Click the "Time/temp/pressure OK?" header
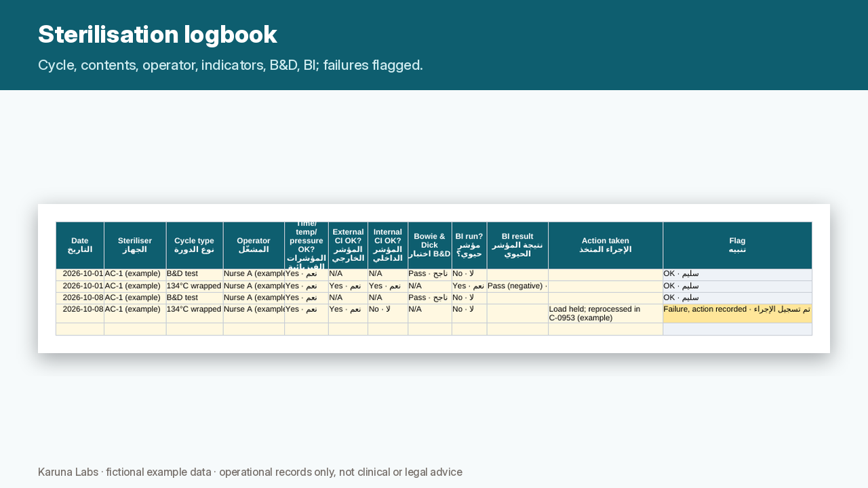 pyautogui.click(x=307, y=245)
